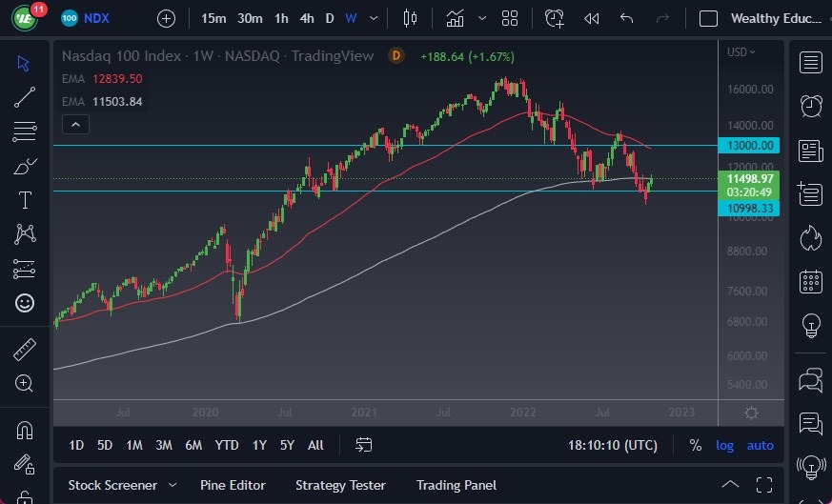Toggle the auto scale option
This screenshot has width=832, height=504.
tap(760, 445)
